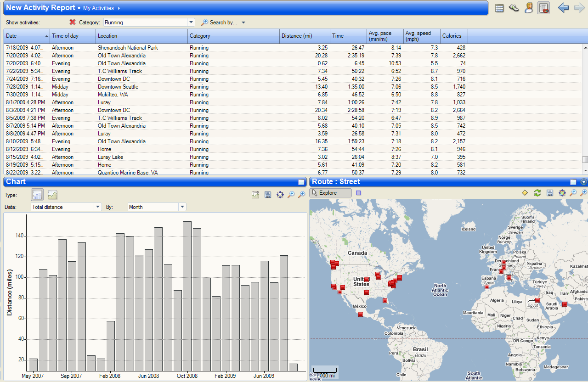
Task: Sort the table by Distance (mi) column
Action: click(x=305, y=36)
